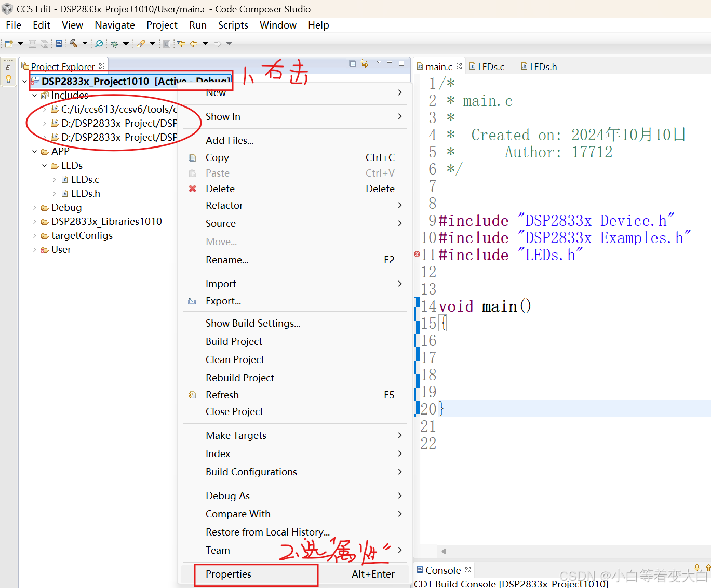Open the flashlight Search dropdown arrow
The image size is (711, 588).
point(152,44)
